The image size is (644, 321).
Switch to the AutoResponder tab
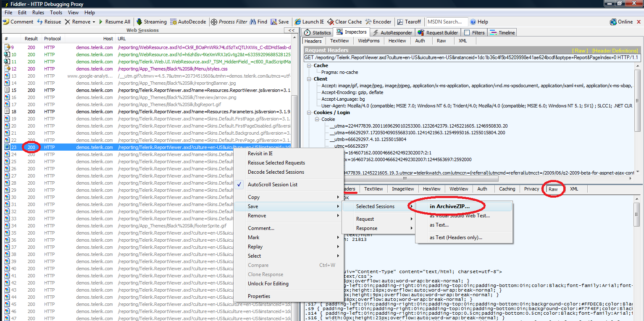pyautogui.click(x=393, y=33)
